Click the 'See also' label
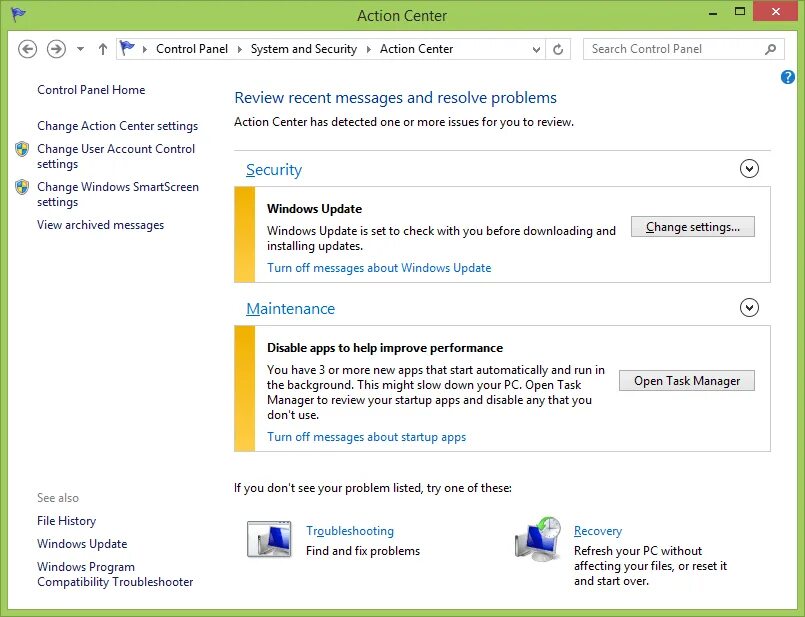Image resolution: width=805 pixels, height=617 pixels. pos(58,498)
